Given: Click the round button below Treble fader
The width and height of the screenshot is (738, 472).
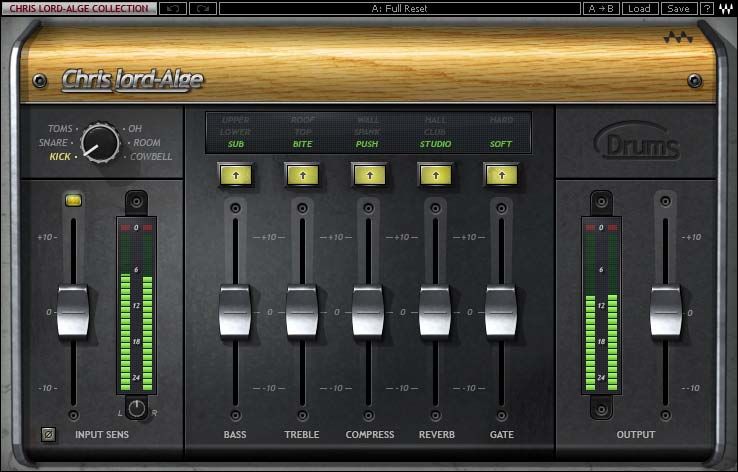Looking at the screenshot, I should [303, 415].
